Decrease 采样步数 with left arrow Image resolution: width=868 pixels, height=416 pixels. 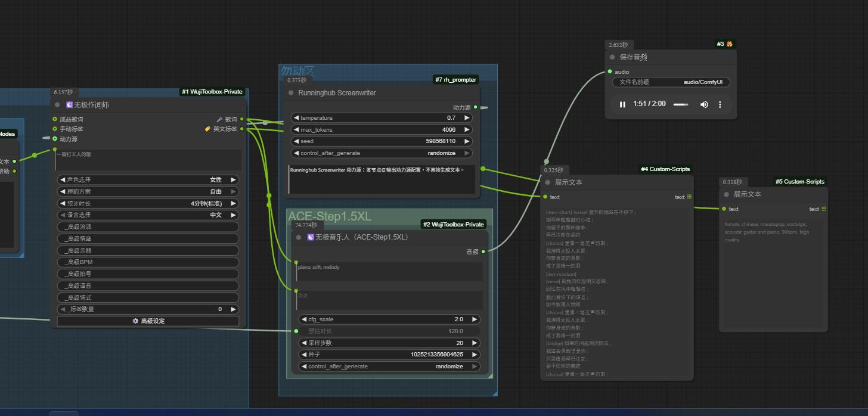304,343
